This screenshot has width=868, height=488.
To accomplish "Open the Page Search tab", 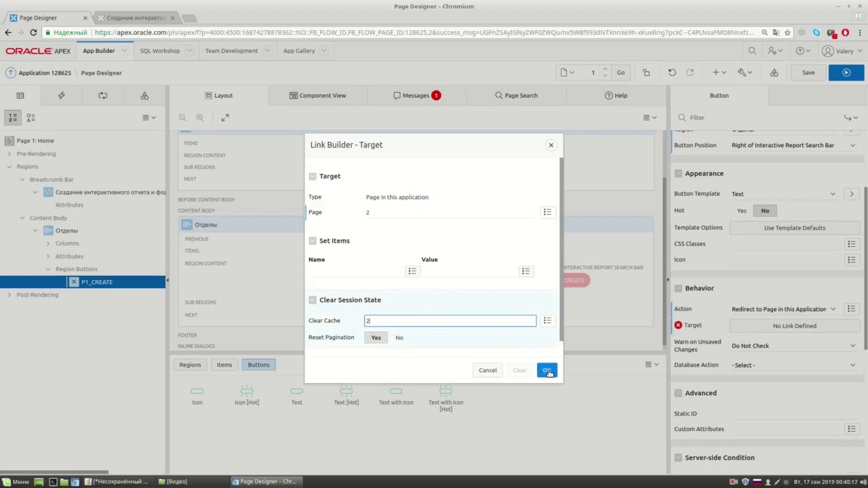I will click(516, 96).
